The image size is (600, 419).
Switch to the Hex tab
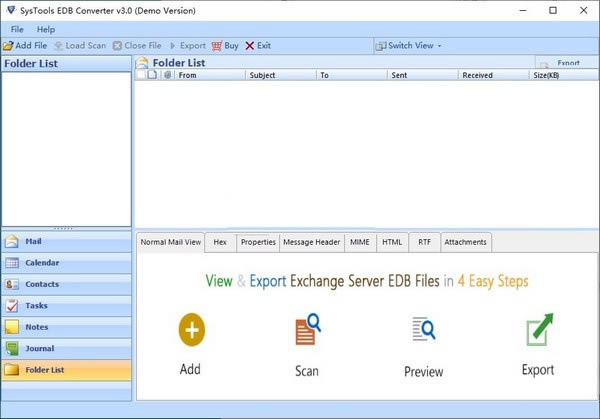point(220,242)
